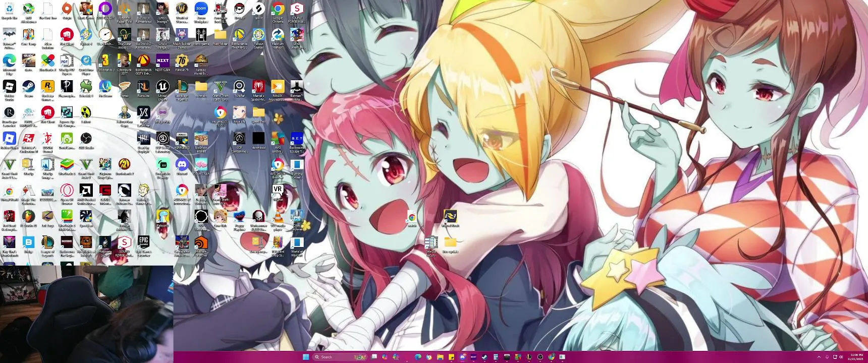Screen dimensions: 868x363
Task: Open File Explorer from the taskbar
Action: point(440,357)
